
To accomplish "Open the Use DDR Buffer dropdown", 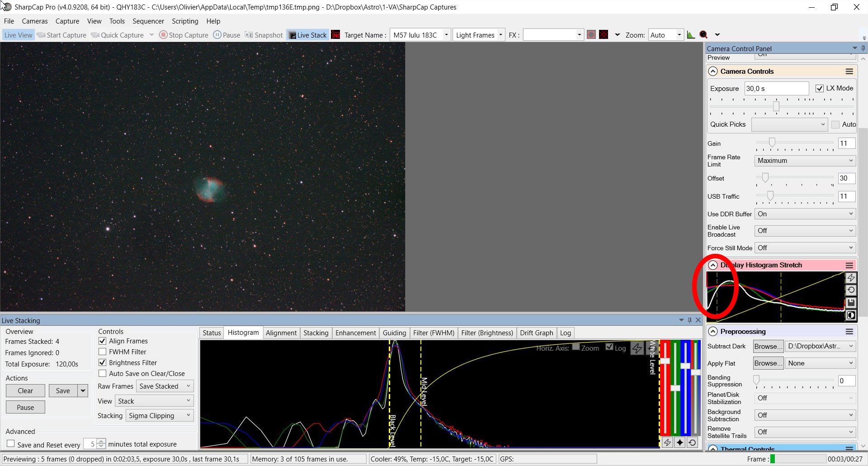I will (805, 214).
